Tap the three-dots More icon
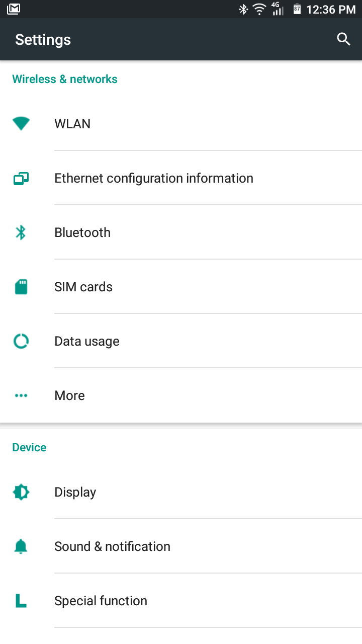362x644 pixels. tap(21, 395)
